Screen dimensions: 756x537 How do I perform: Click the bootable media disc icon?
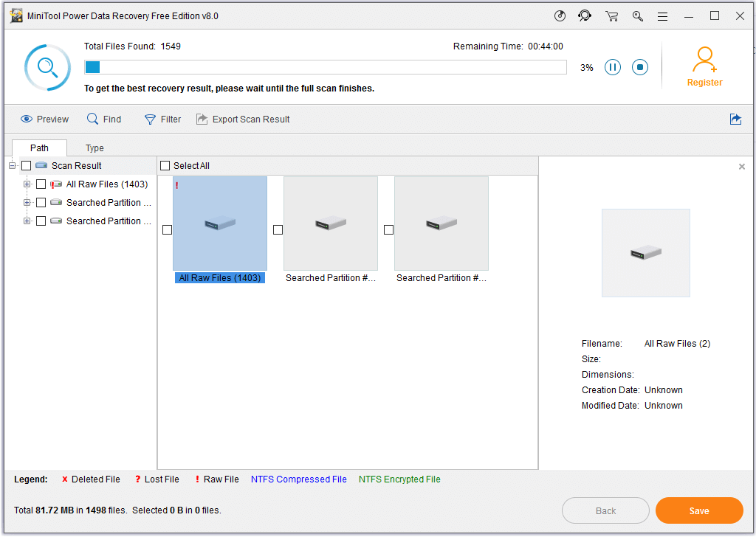click(560, 15)
